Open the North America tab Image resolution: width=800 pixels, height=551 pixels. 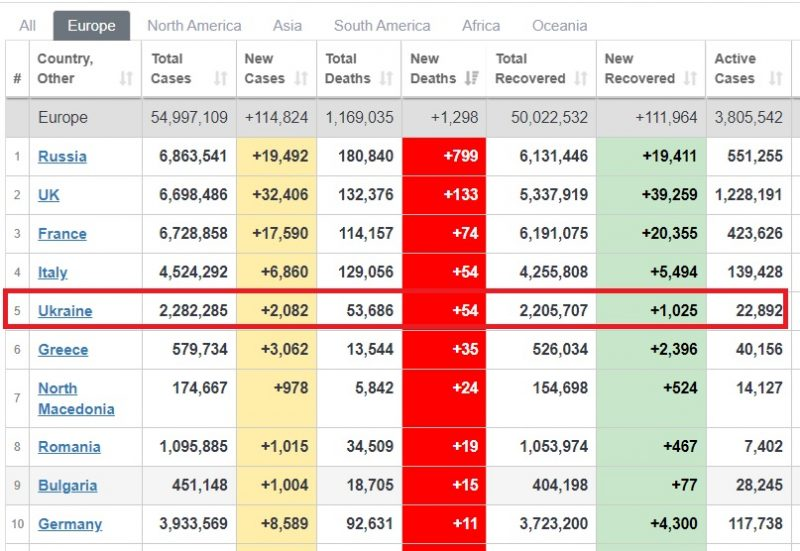194,26
